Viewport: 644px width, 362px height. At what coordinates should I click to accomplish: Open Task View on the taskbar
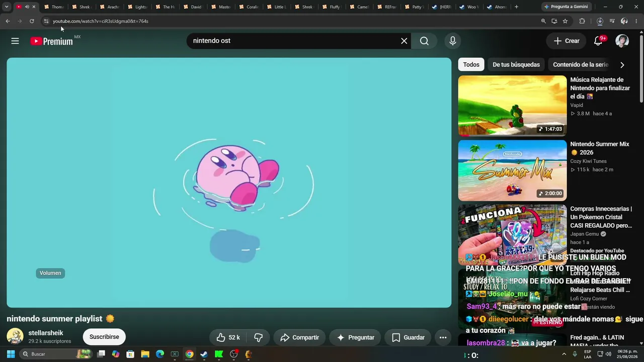click(101, 354)
